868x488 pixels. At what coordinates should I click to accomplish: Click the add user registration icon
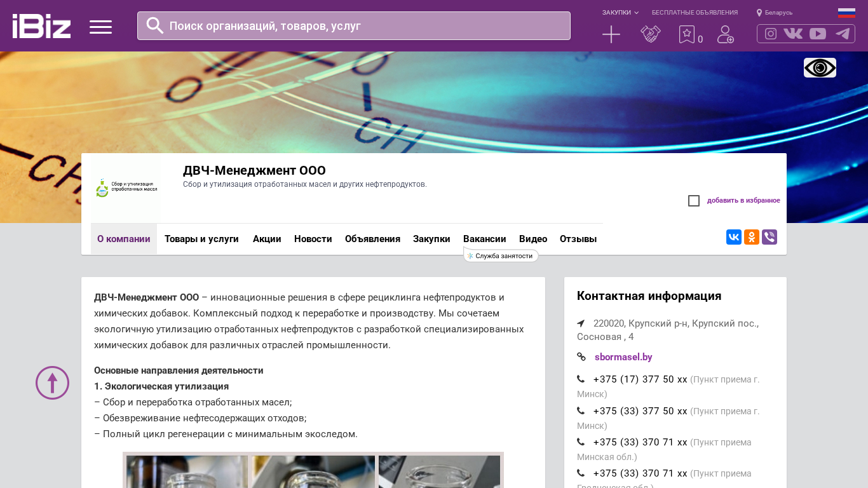coord(725,34)
